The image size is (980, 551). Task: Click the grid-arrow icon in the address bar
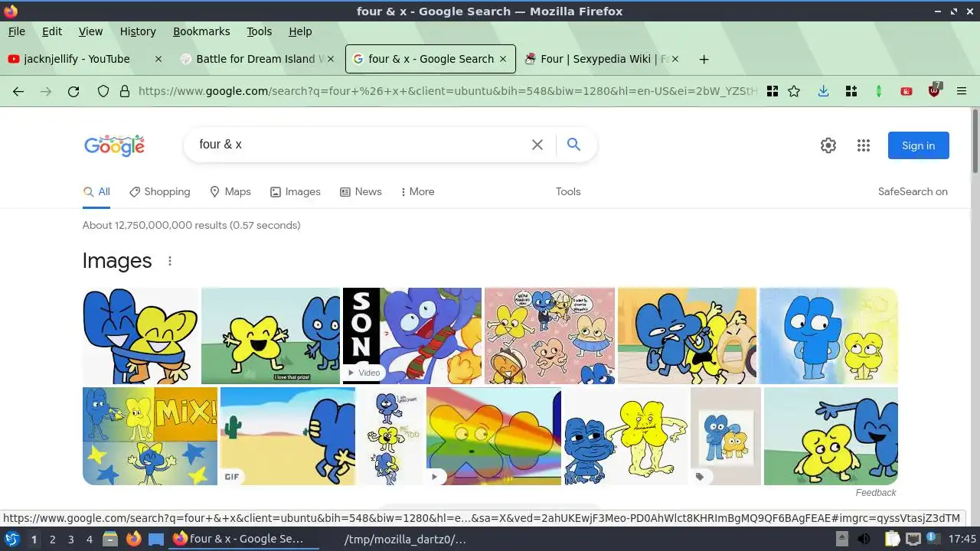pyautogui.click(x=773, y=91)
